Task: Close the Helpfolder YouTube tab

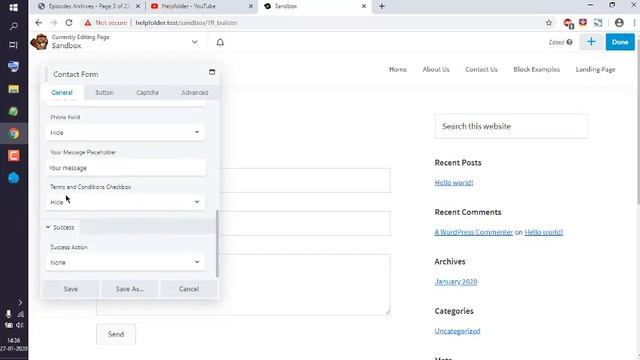Action: click(251, 6)
